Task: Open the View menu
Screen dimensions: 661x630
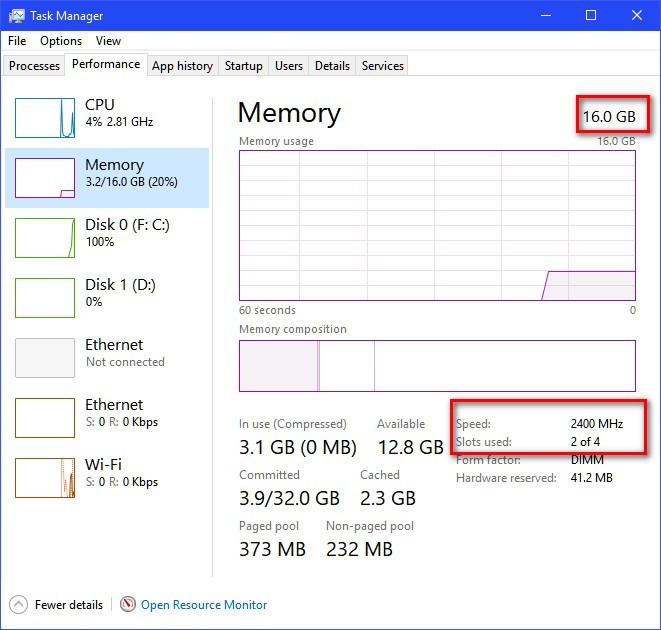Action: pos(108,41)
